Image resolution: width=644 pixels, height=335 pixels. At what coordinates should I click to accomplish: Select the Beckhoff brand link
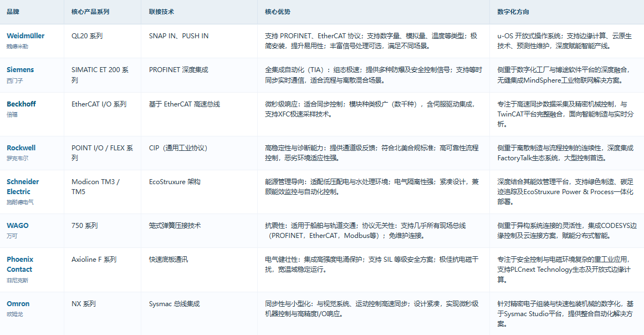[21, 104]
